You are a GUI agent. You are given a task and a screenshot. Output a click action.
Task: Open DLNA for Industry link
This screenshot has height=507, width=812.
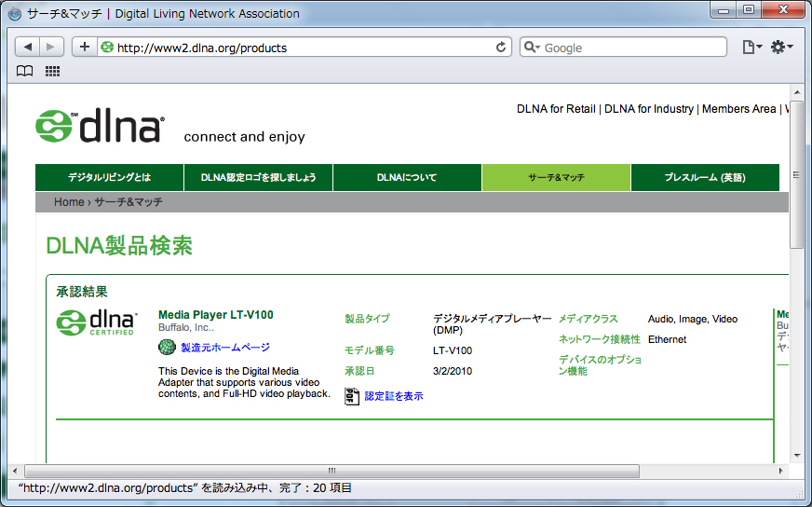coord(648,109)
